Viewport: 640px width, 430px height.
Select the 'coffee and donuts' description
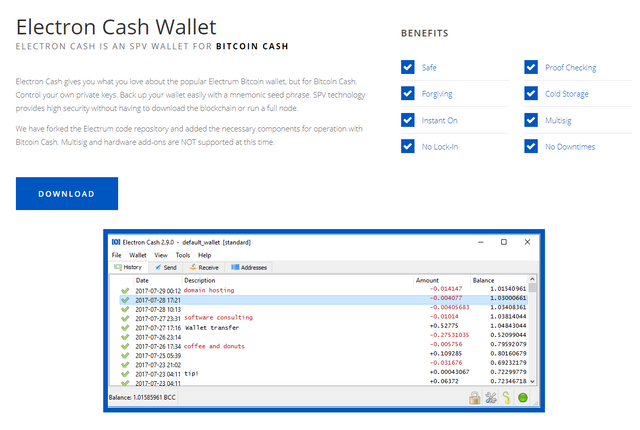pos(214,346)
